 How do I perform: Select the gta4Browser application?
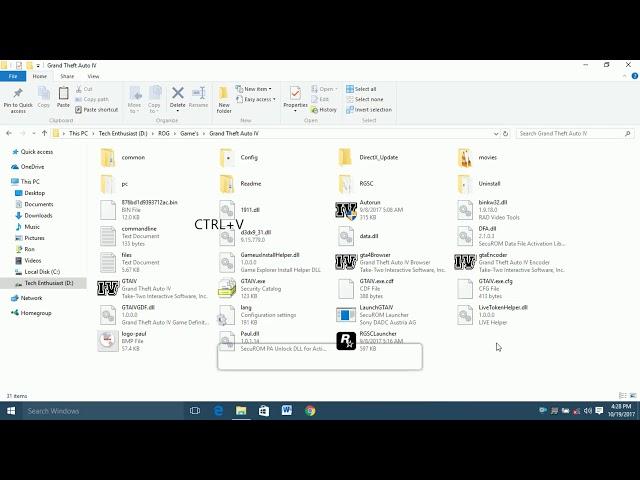click(390, 262)
